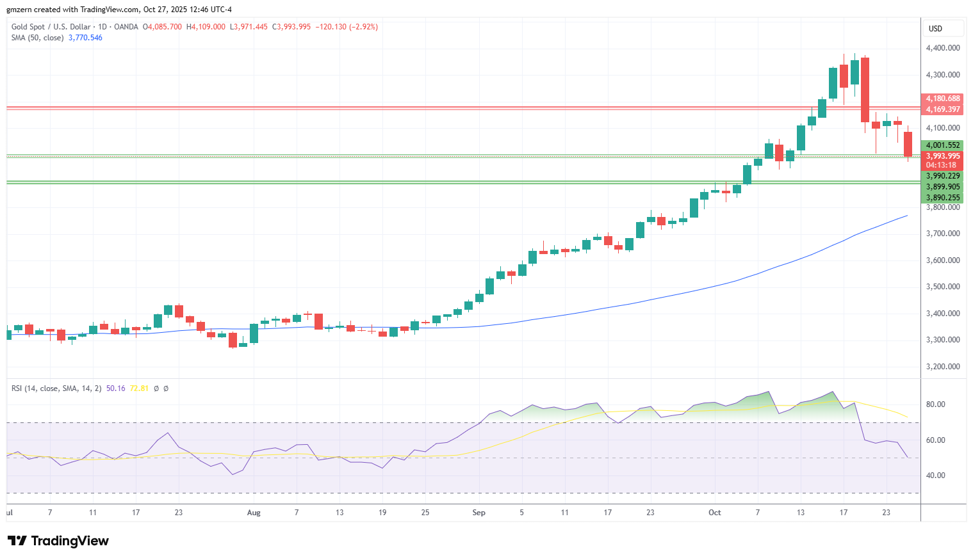
Task: Select the SMA (50, close) indicator label
Action: click(x=37, y=38)
